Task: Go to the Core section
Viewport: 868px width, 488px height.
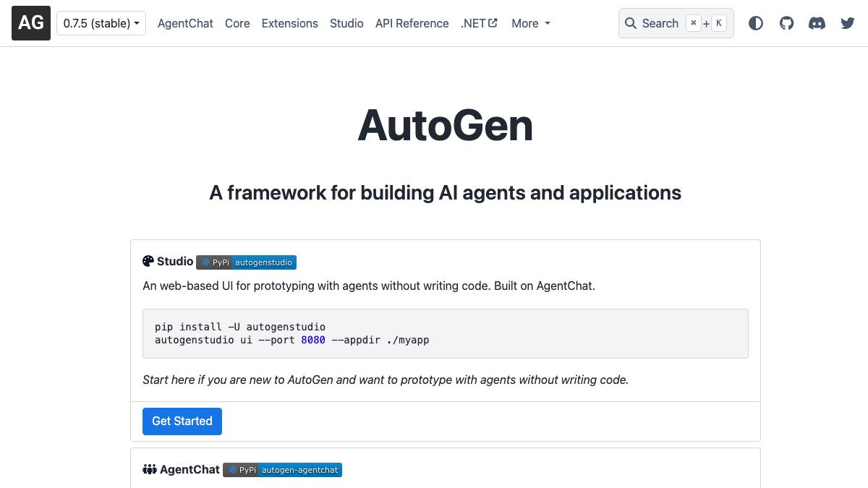Action: pyautogui.click(x=237, y=23)
